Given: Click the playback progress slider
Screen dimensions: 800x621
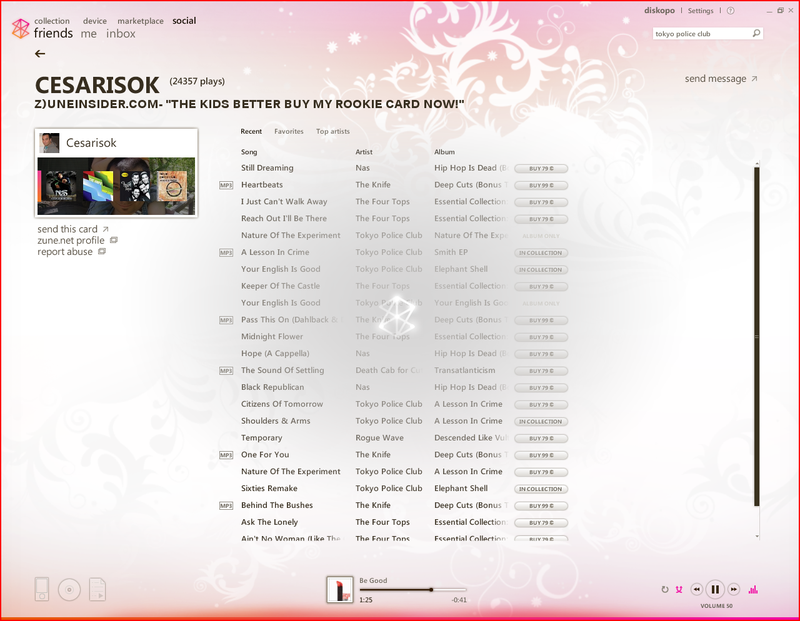Looking at the screenshot, I should (412, 590).
